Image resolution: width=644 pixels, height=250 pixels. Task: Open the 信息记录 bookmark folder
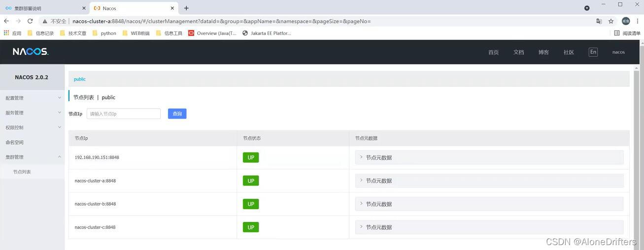pos(40,33)
